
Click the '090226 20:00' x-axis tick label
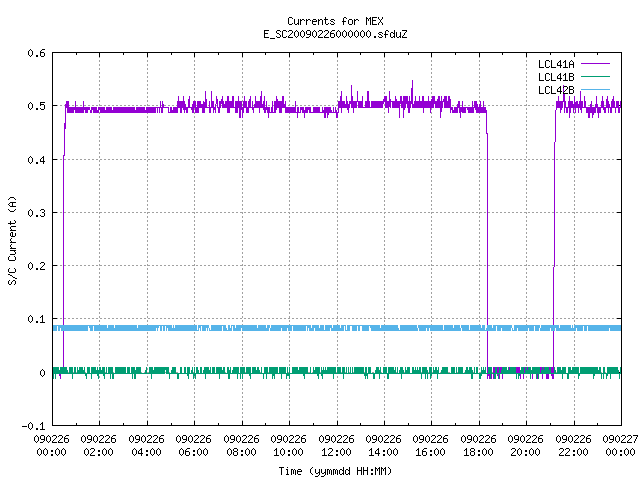pos(525,446)
